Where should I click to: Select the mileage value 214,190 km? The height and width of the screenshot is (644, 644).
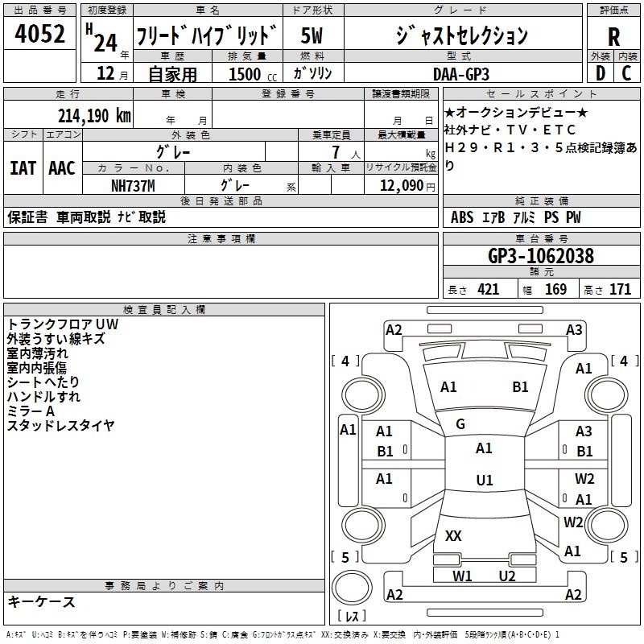coord(94,115)
